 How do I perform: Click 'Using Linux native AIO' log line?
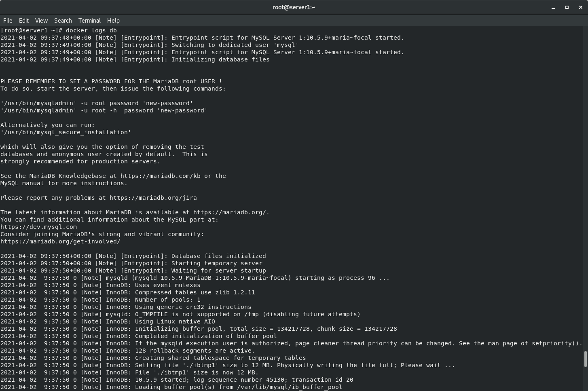click(x=108, y=321)
